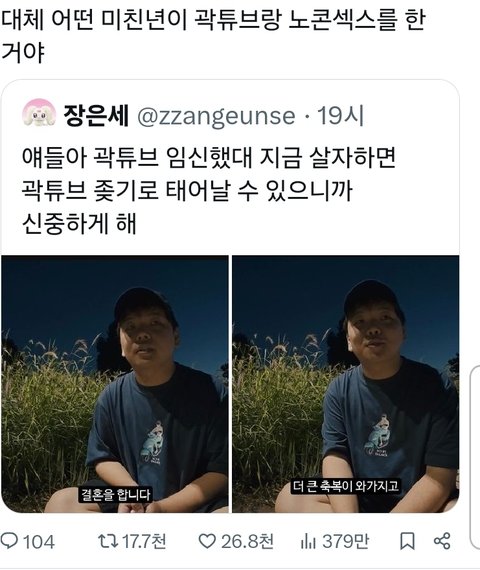
Task: Click the retweet arrows icon
Action: pyautogui.click(x=108, y=541)
